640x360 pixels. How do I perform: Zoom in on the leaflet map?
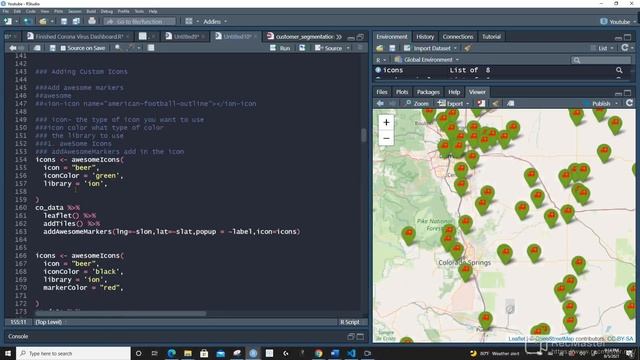pos(386,122)
